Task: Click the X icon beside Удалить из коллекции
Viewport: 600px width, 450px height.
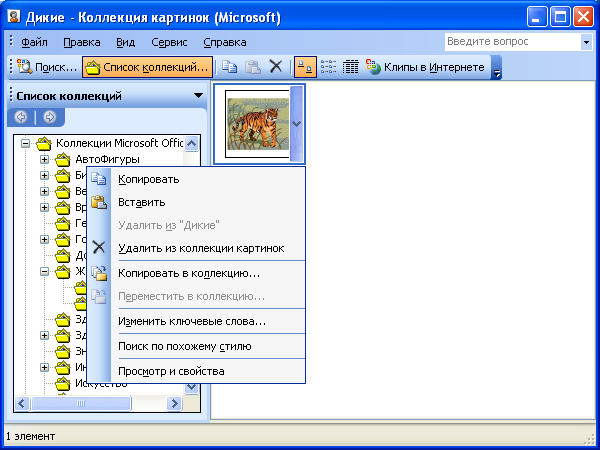Action: (x=99, y=247)
